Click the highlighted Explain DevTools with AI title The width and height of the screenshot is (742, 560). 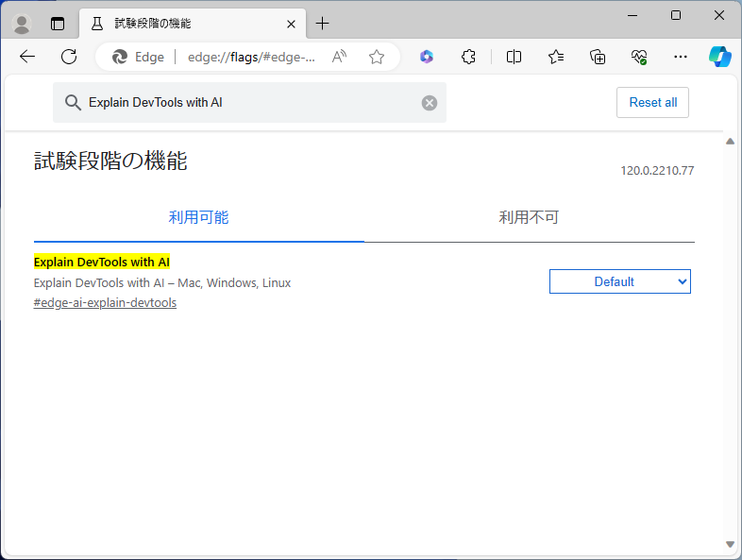(x=102, y=262)
